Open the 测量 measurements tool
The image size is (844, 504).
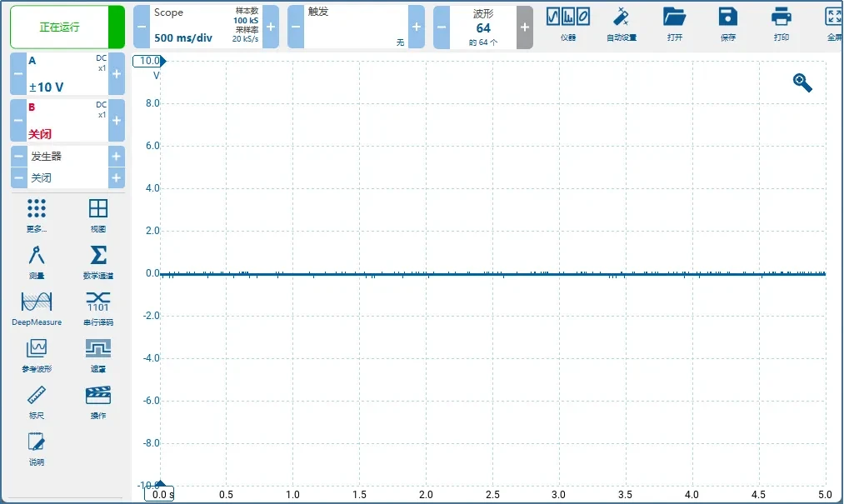(x=36, y=261)
